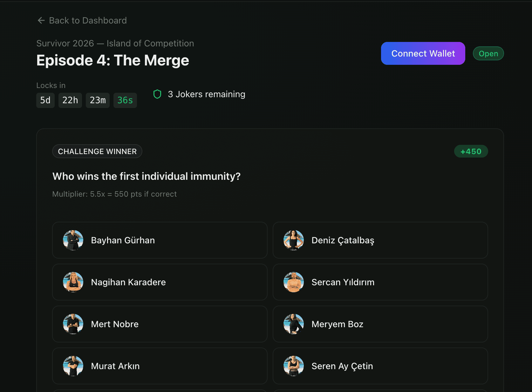
Task: Choose Deniz Çatalbaş option
Action: (380, 240)
